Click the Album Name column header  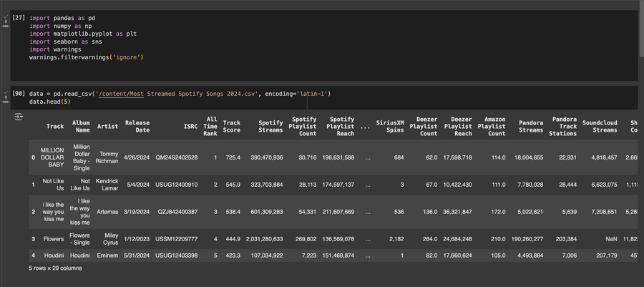(x=81, y=127)
